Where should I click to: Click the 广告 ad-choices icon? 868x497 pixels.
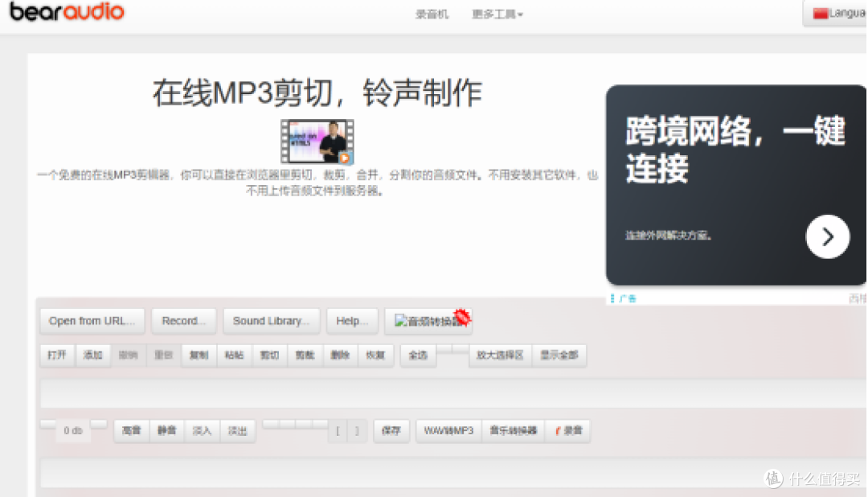[x=624, y=298]
